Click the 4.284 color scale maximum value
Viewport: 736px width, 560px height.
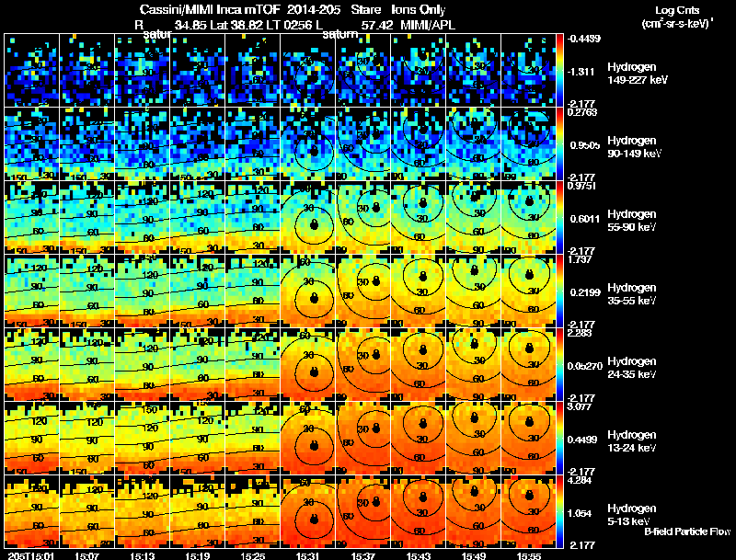(x=580, y=480)
